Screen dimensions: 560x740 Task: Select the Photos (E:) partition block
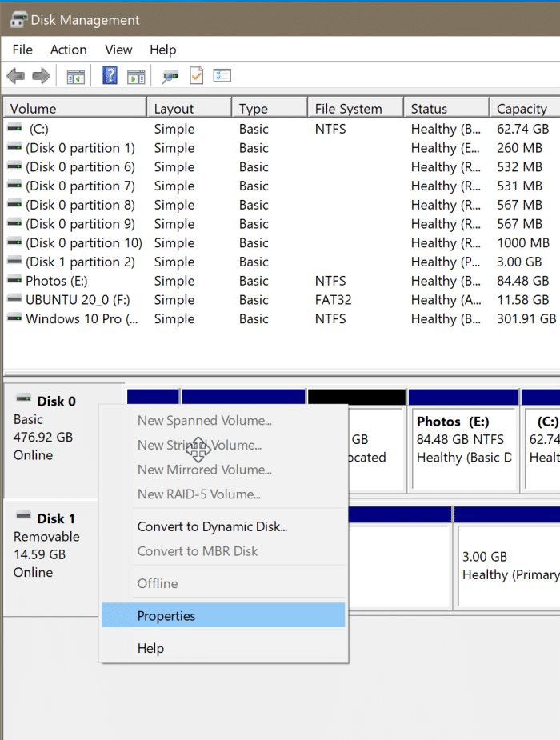pos(464,440)
